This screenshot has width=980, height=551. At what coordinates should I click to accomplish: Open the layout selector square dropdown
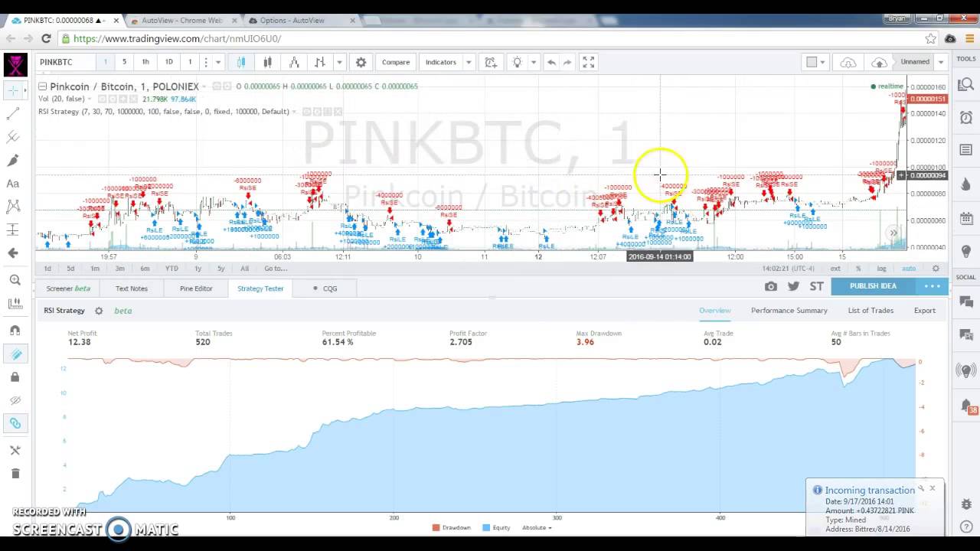[816, 62]
